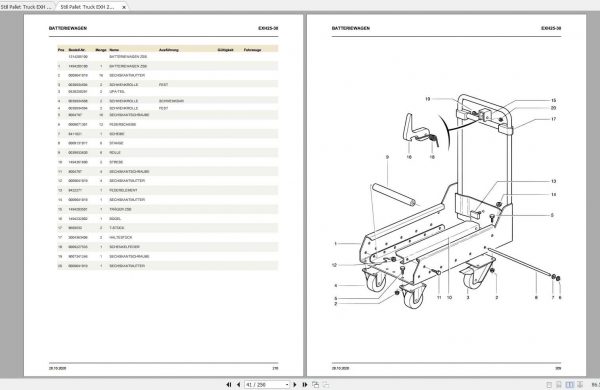Screen dimensions: 600x390
Task: Click the EXH25-30 label on the left page
Action: click(268, 28)
